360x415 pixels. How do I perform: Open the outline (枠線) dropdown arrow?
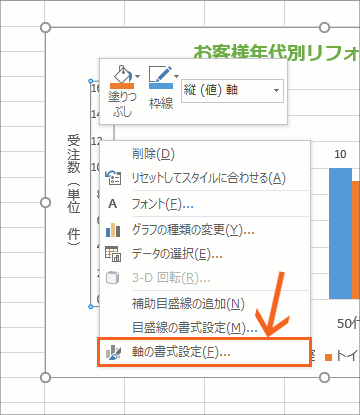177,76
